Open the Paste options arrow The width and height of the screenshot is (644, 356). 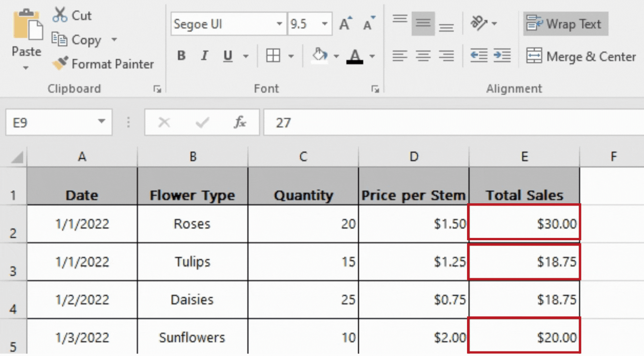pos(26,68)
